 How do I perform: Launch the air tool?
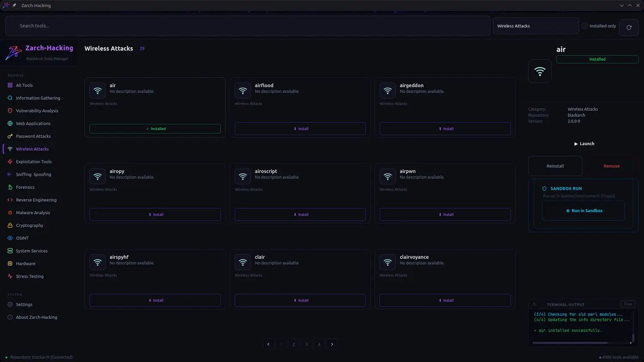pos(584,144)
